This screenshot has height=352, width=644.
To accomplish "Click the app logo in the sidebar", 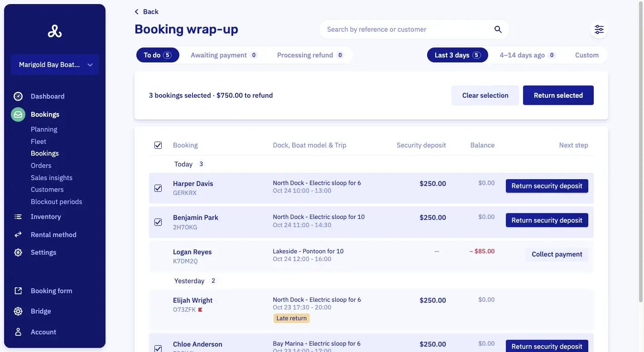I will click(55, 31).
